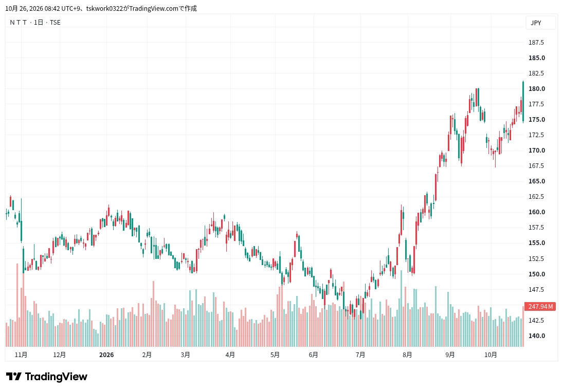Click the 7月 time axis label
The width and height of the screenshot is (563, 392).
pyautogui.click(x=360, y=354)
